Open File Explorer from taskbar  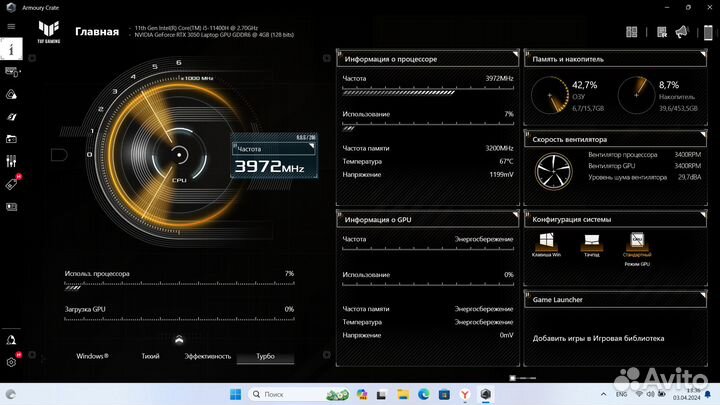(403, 394)
